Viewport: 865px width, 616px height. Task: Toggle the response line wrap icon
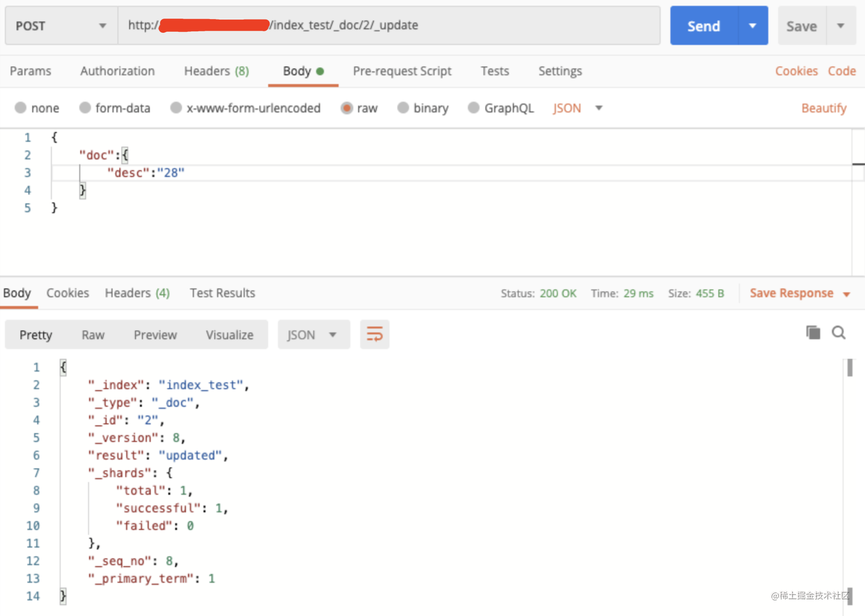(x=374, y=334)
